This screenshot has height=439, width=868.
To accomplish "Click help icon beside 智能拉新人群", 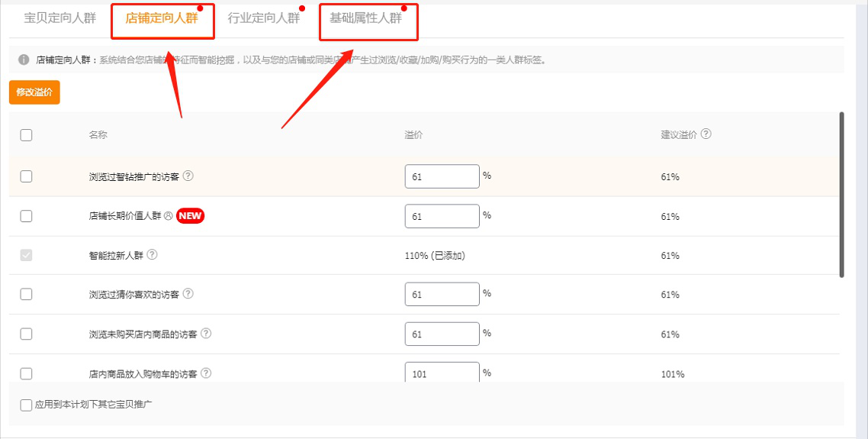I will 152,255.
